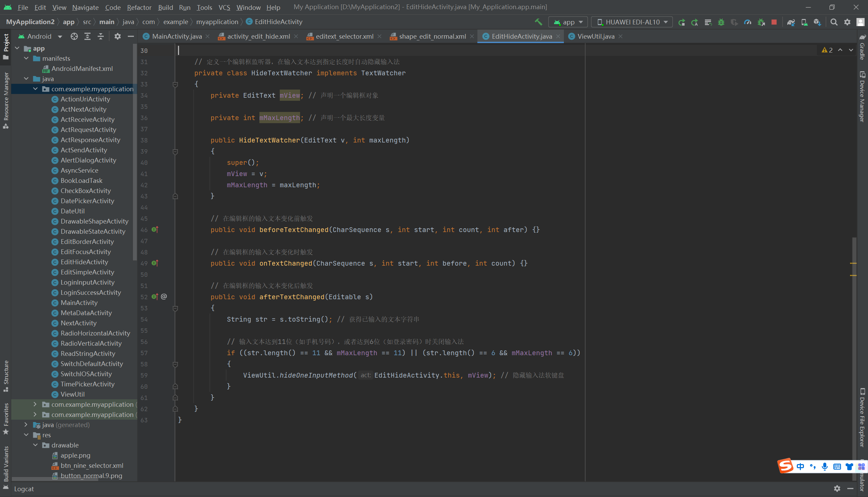Open the SDK Manager icon

(x=817, y=22)
